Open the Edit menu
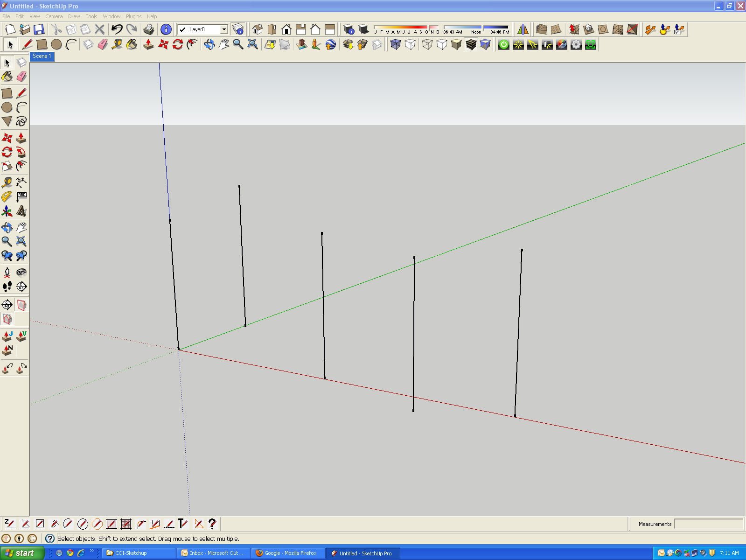The width and height of the screenshot is (746, 560). tap(20, 16)
